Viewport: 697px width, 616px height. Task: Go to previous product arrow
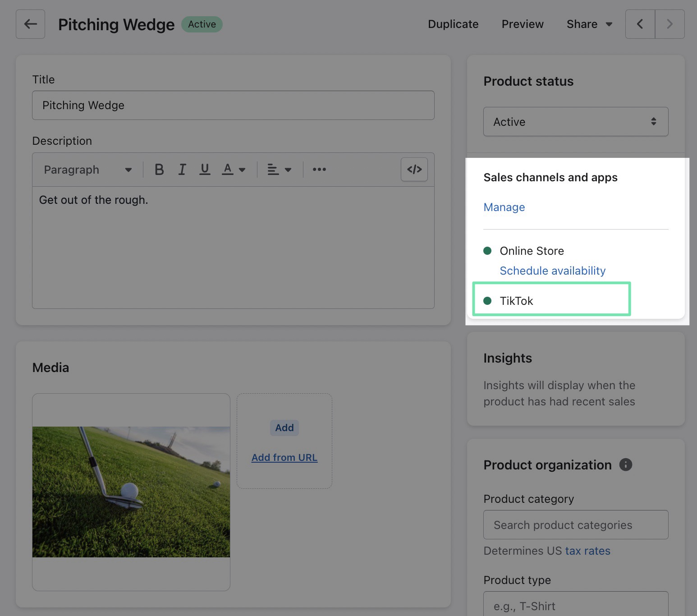click(x=640, y=24)
